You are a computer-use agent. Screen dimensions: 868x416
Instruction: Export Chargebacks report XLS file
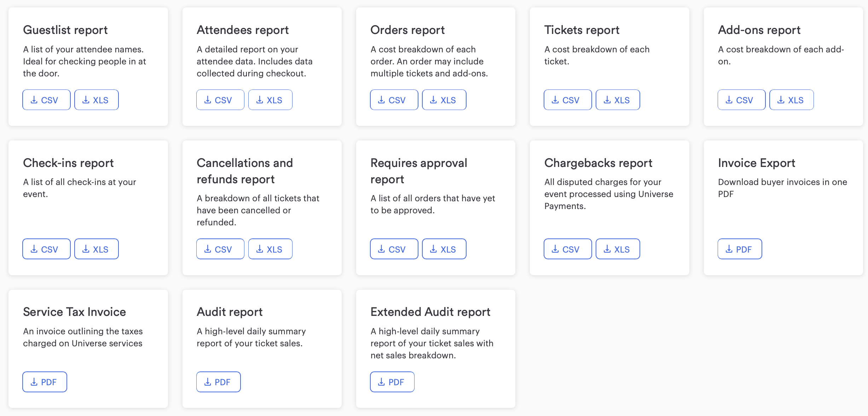(618, 249)
